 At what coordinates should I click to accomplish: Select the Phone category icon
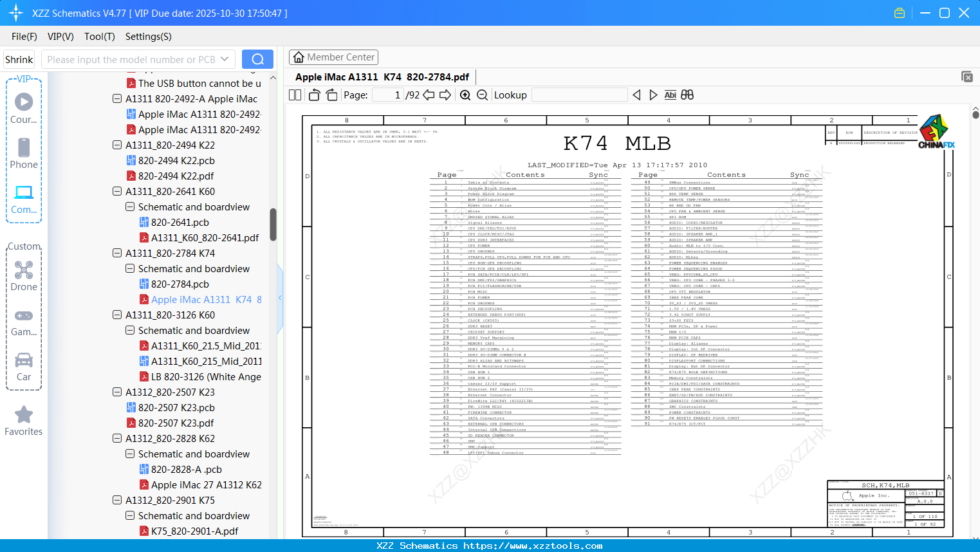tap(24, 153)
